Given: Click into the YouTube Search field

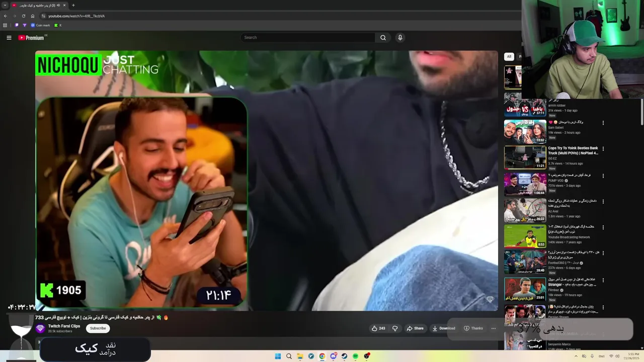Looking at the screenshot, I should [308, 38].
